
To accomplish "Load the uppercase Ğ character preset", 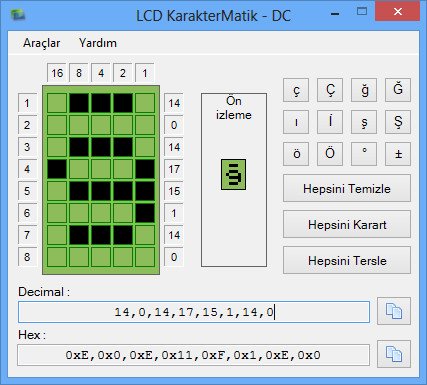I will click(x=398, y=90).
